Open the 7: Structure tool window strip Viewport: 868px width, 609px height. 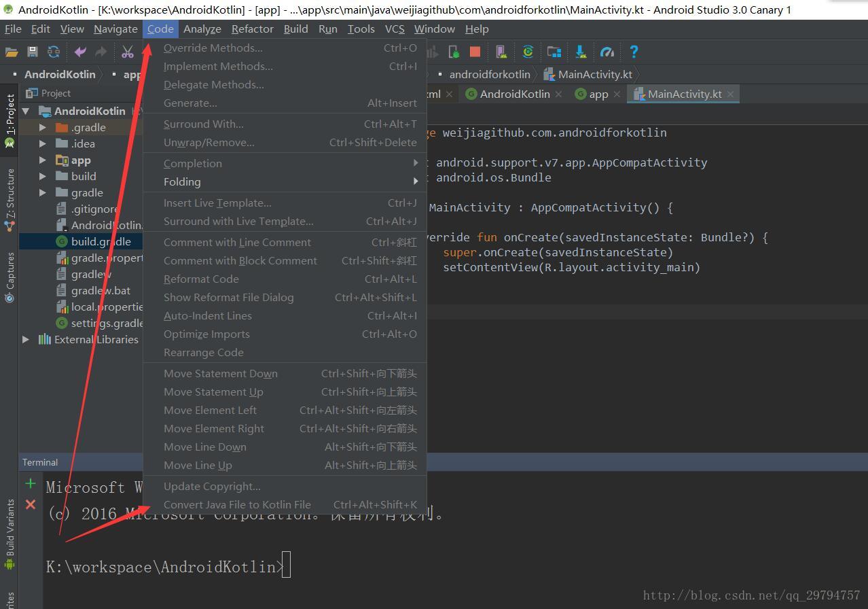tap(10, 200)
